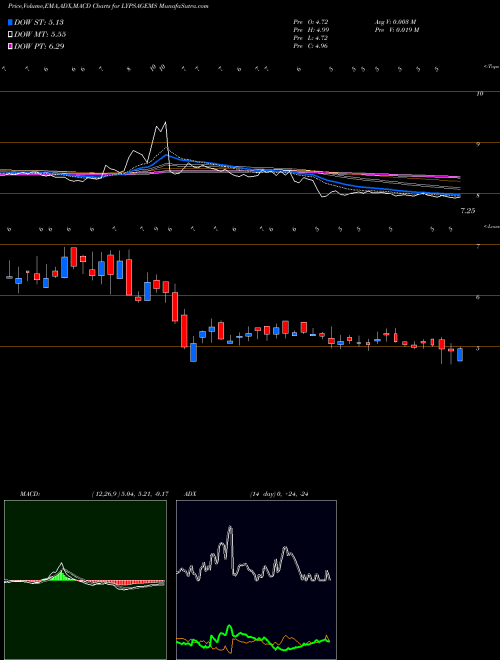
Task: Click the '5' price axis label
Action: point(478,349)
